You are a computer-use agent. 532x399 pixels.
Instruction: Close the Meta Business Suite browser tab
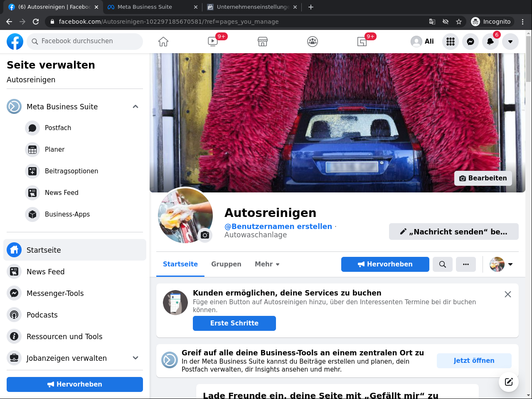[196, 7]
